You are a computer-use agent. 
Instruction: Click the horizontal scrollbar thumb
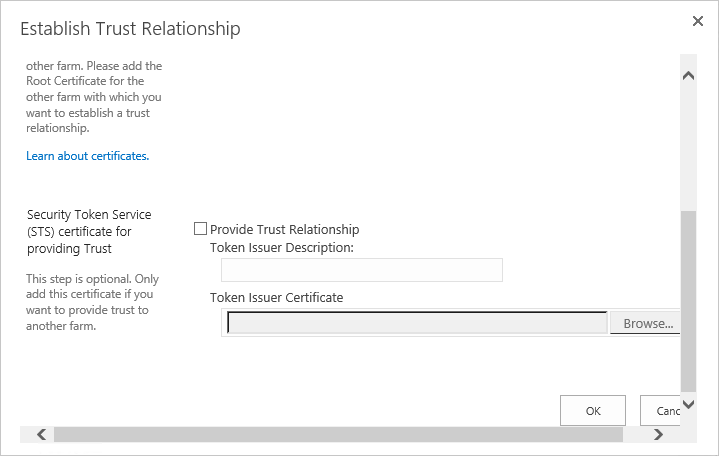click(x=338, y=434)
